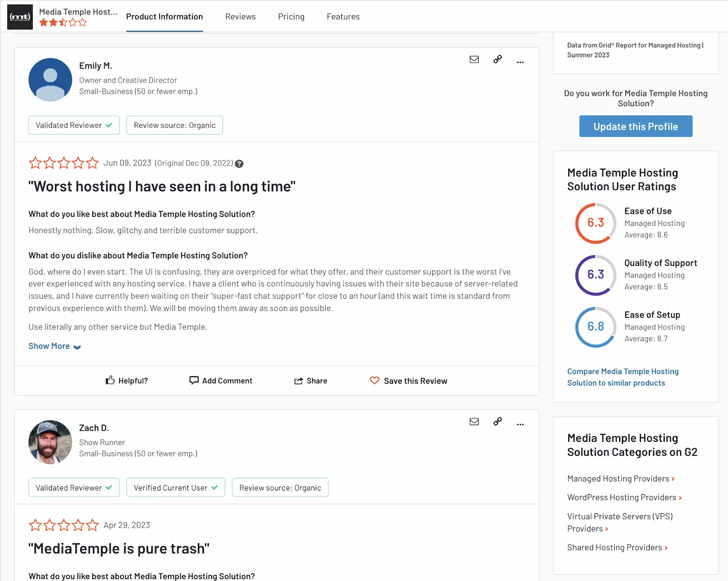Click "Show Runner" job title
Viewport: 728px width, 581px height.
pyautogui.click(x=102, y=442)
